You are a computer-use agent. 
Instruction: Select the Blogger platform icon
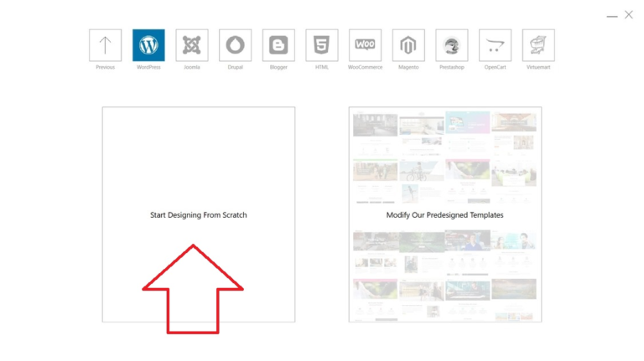click(278, 45)
